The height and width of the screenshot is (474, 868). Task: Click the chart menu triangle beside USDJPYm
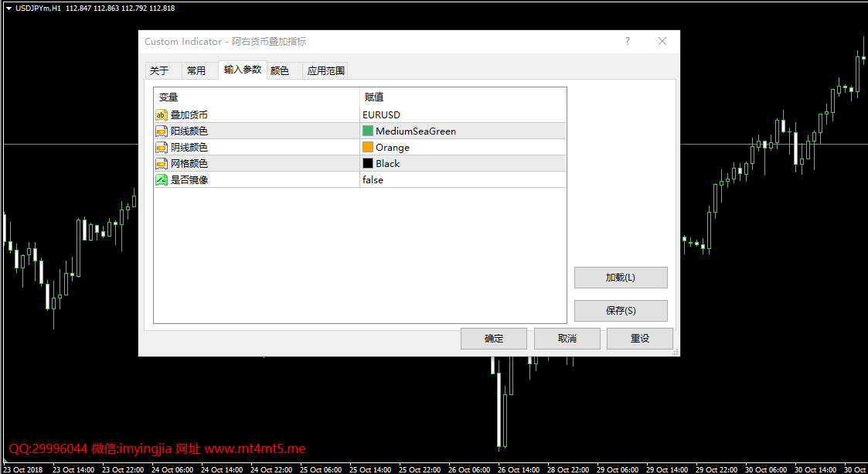coord(8,8)
